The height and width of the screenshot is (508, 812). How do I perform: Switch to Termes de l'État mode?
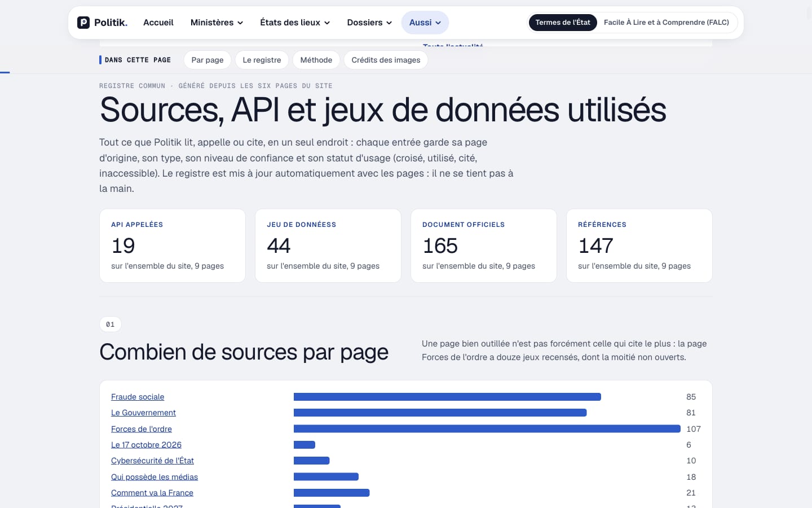click(x=563, y=23)
